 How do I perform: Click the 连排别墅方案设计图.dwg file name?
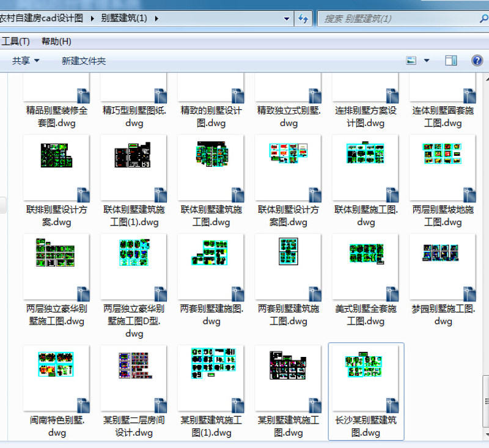[x=366, y=117]
